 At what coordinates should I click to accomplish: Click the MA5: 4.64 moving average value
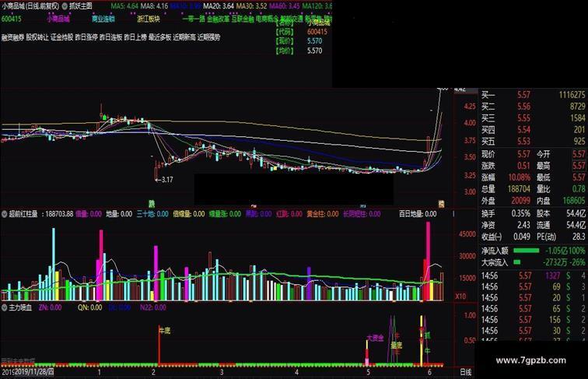(x=124, y=6)
